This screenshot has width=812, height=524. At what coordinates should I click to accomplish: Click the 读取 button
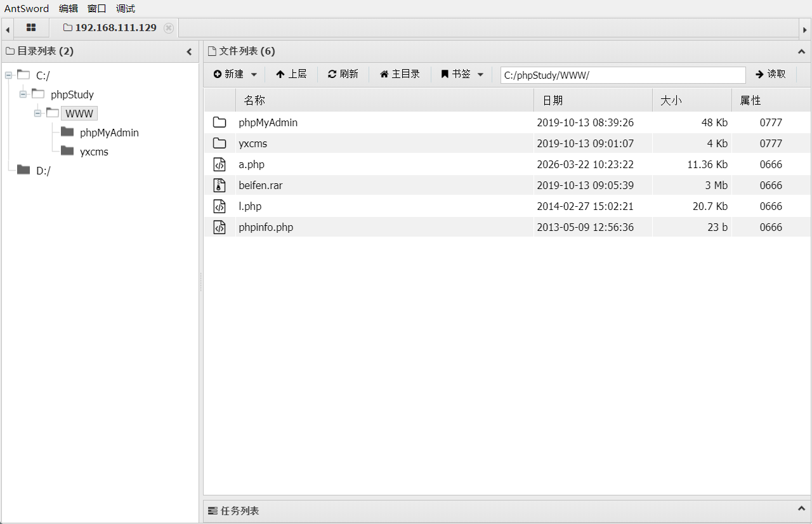[x=771, y=74]
